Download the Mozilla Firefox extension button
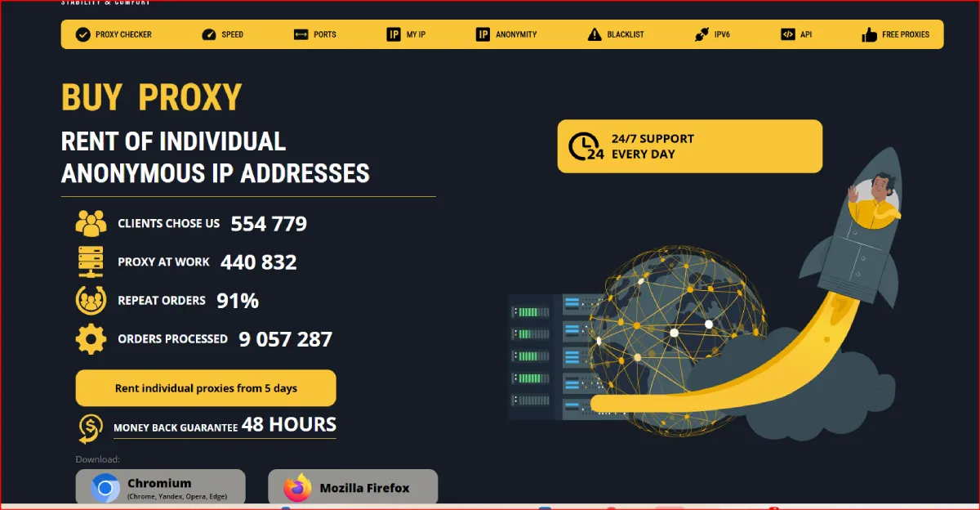This screenshot has height=510, width=980. click(x=353, y=487)
